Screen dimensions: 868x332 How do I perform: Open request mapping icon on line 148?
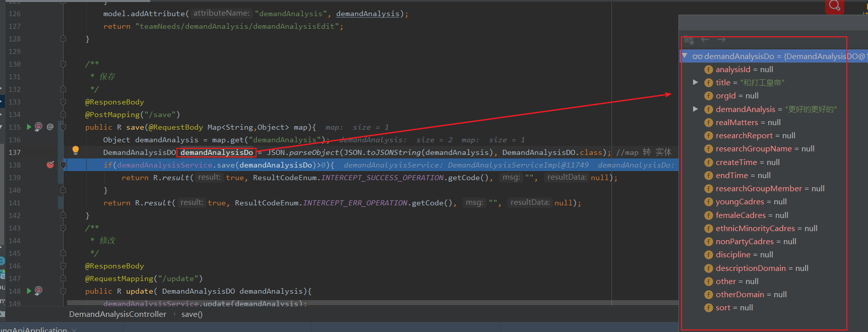click(x=38, y=291)
